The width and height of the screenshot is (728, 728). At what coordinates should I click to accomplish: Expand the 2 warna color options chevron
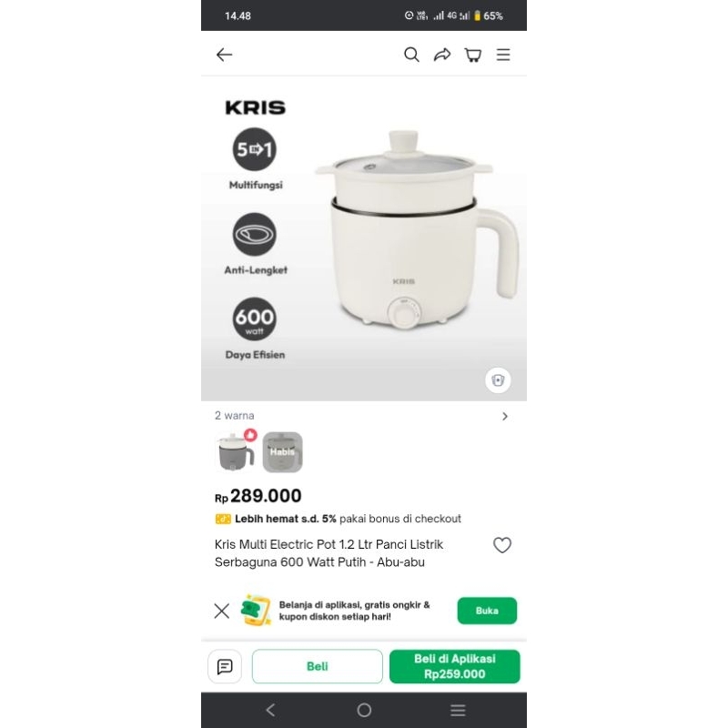coord(505,417)
